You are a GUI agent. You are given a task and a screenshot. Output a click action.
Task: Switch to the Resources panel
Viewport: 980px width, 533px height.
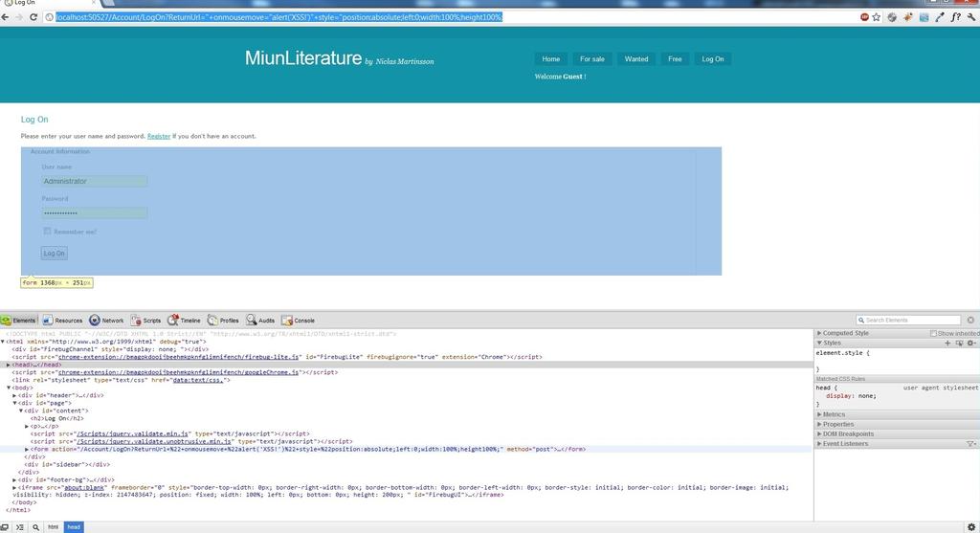[62, 321]
